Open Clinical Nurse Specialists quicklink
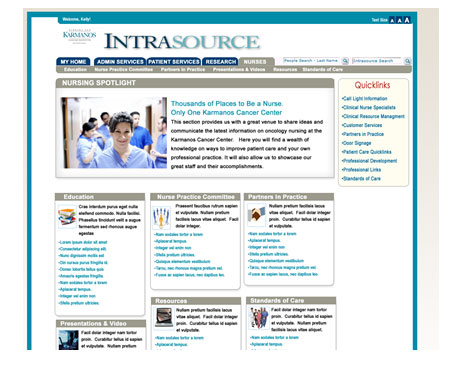Viewport: 462px width, 370px height. point(368,107)
